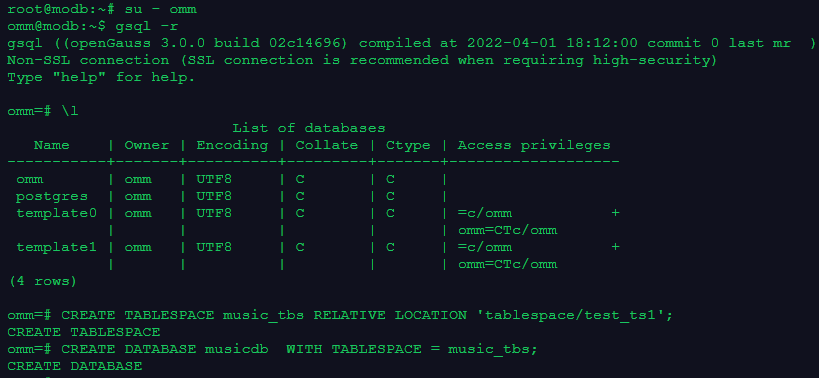Viewport: 819px width, 378px height.
Task: Click the 'Name' column header
Action: [x=52, y=145]
